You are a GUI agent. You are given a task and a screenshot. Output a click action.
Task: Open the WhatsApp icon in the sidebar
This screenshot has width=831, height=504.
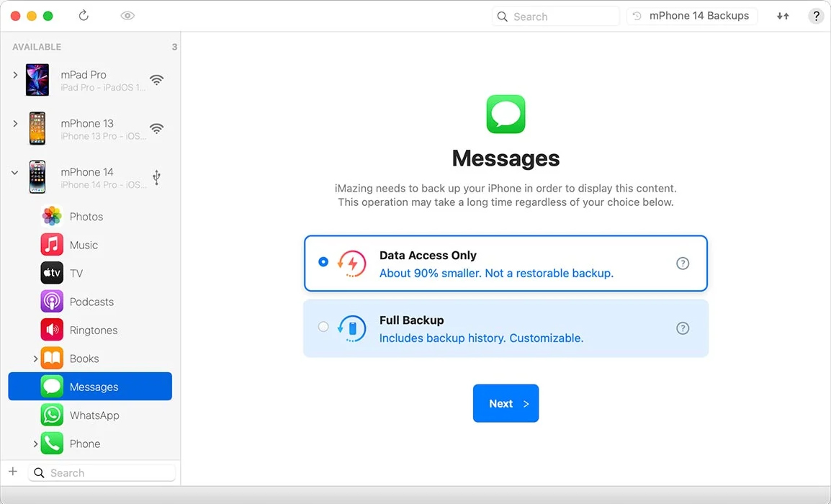coord(52,415)
